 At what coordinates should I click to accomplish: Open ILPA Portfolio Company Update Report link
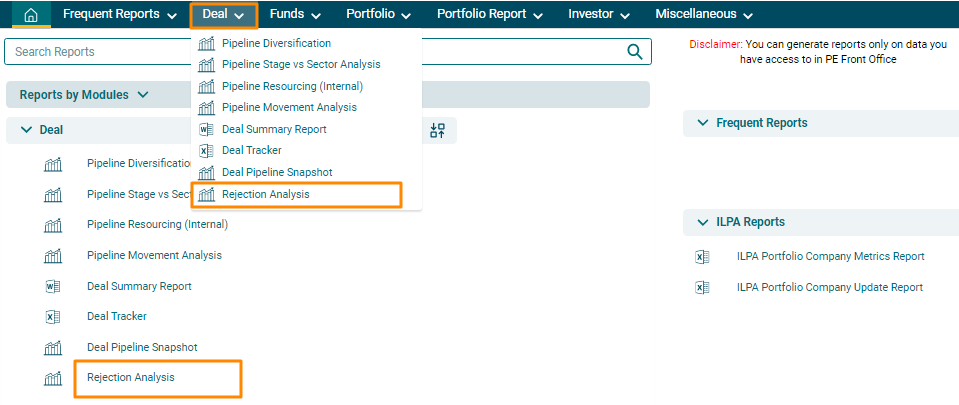point(829,288)
